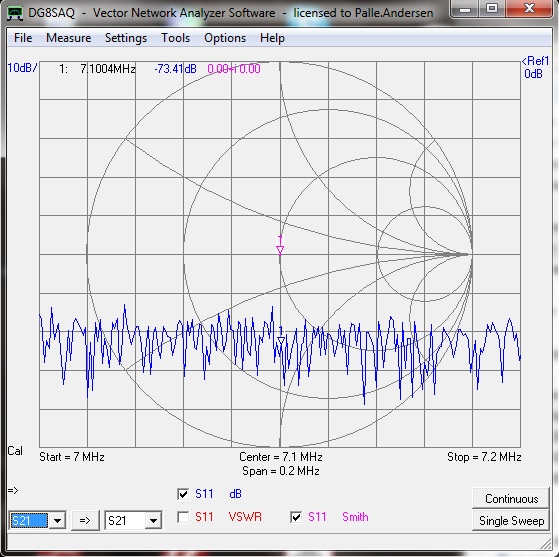
Task: Click the Stop = 7.2 MHz label
Action: (484, 457)
